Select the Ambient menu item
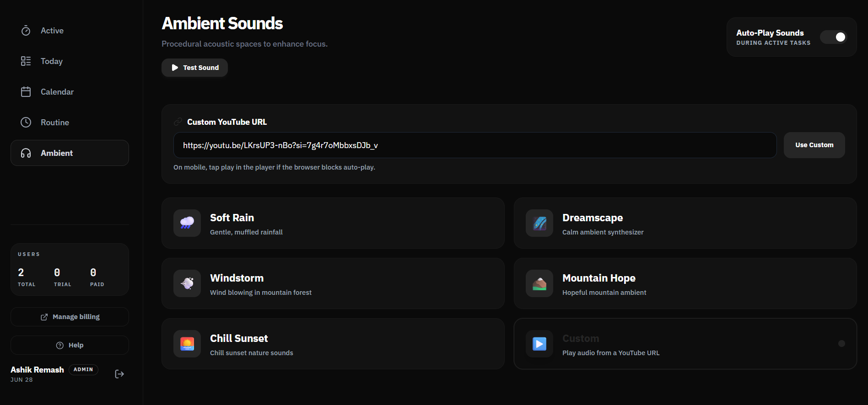The width and height of the screenshot is (868, 405). click(70, 153)
